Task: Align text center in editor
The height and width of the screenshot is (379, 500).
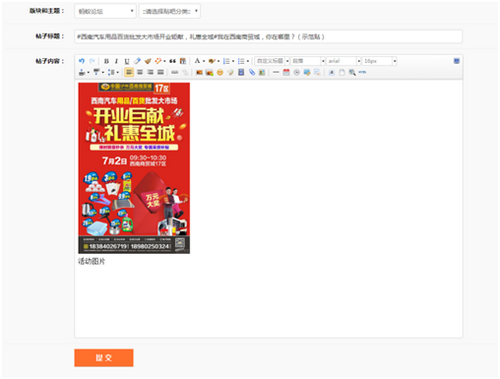Action: (140, 72)
